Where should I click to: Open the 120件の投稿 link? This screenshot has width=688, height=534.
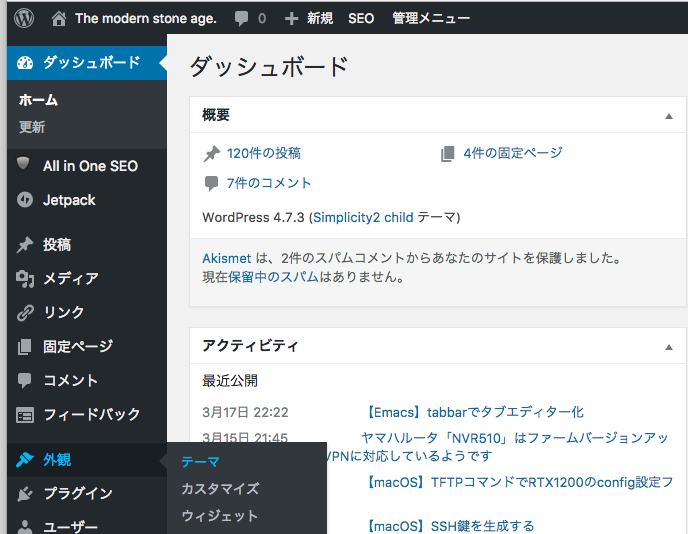[x=264, y=153]
